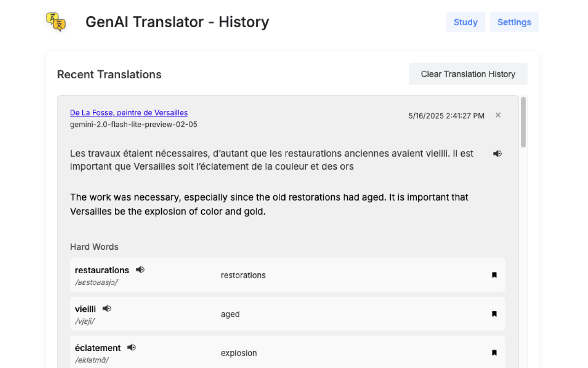This screenshot has height=368, width=588.
Task: Click the history list vertical scrollbar thumb
Action: (x=523, y=122)
